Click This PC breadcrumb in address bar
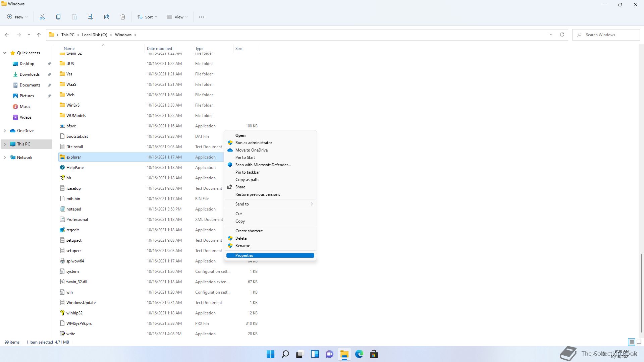 (x=68, y=35)
